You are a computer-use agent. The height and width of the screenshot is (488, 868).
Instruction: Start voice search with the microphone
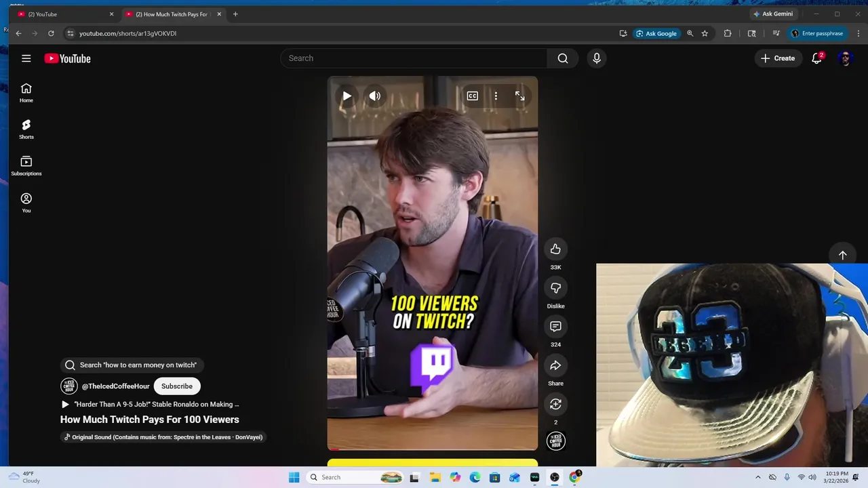(x=597, y=58)
